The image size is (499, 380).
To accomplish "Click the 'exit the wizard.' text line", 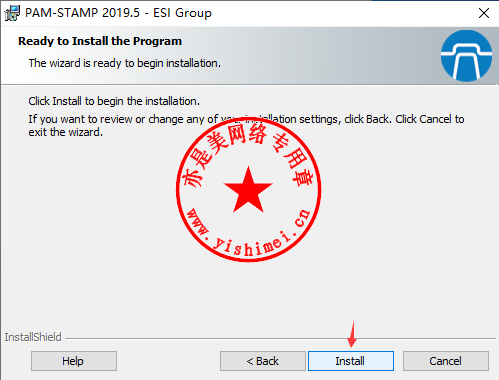I will tap(65, 132).
